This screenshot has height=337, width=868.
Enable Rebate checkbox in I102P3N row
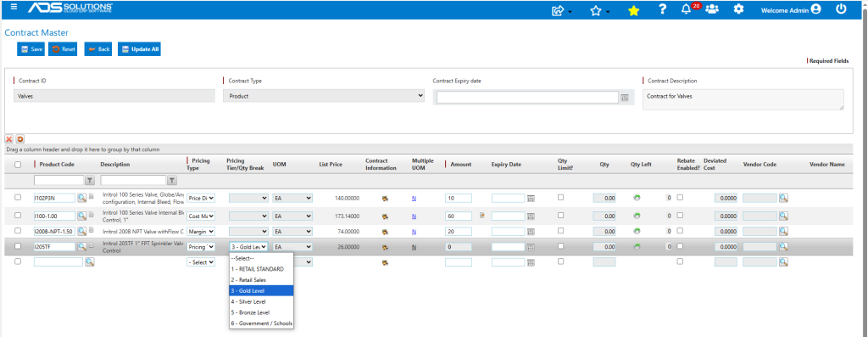[681, 197]
